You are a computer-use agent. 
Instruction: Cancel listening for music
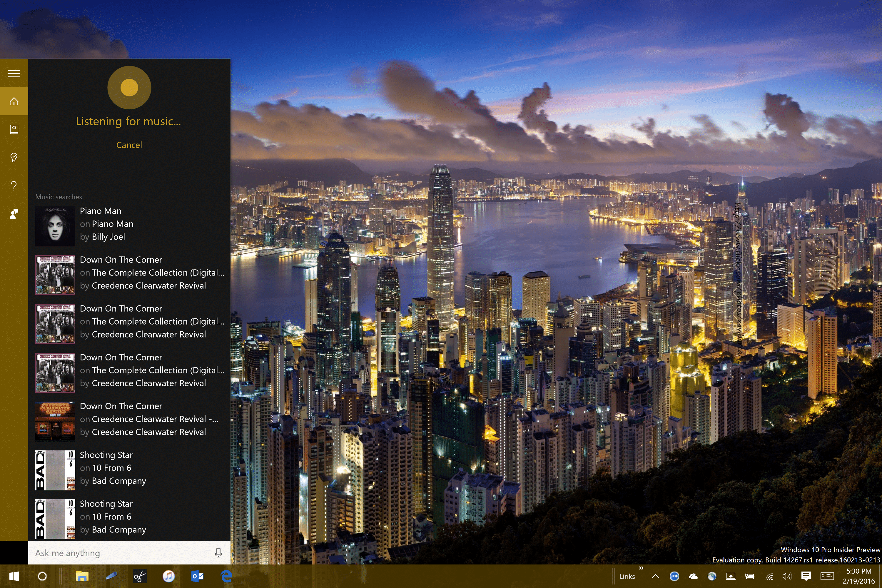click(129, 145)
